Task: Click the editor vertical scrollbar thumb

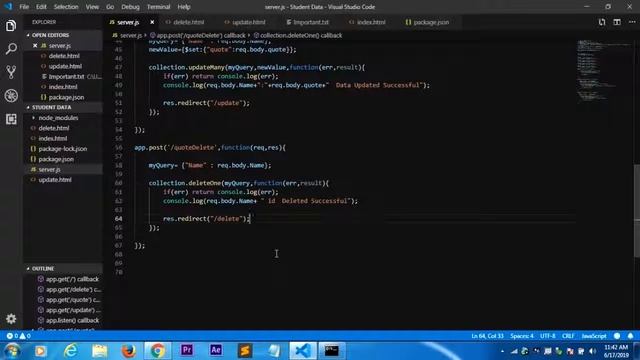Action: 637,211
